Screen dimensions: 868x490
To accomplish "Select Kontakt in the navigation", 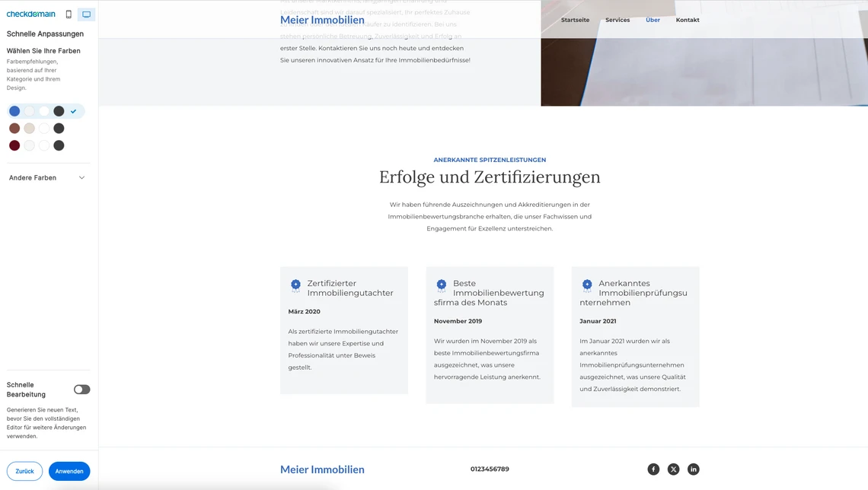I will coord(688,20).
